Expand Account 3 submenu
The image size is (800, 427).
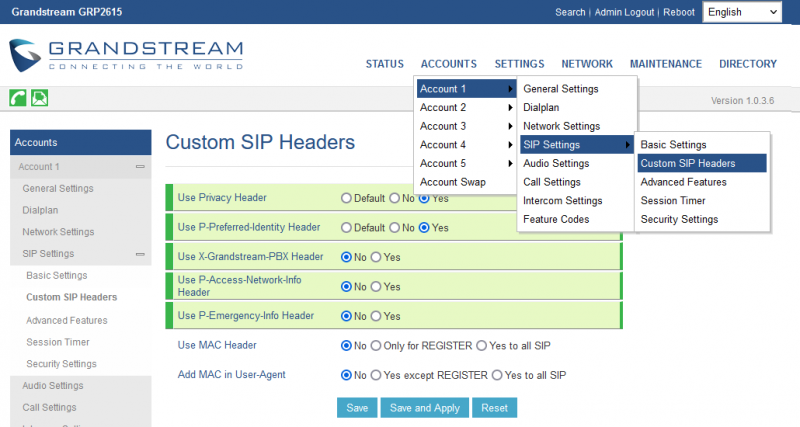point(466,126)
